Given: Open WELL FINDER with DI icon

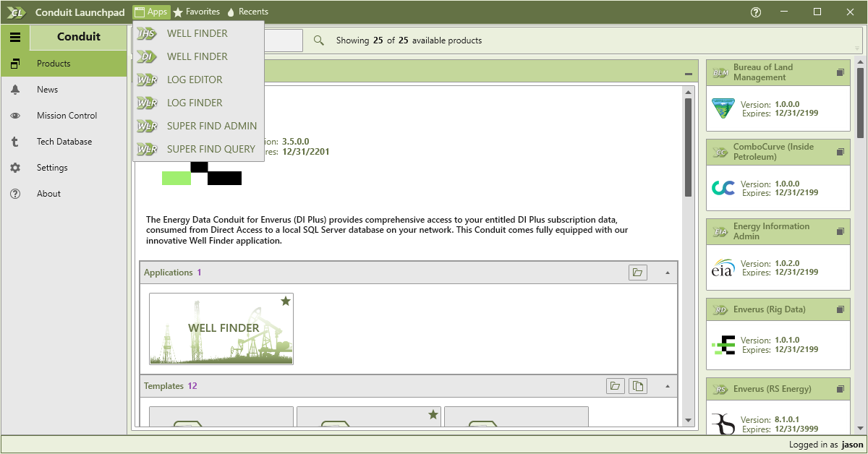Looking at the screenshot, I should coord(198,56).
